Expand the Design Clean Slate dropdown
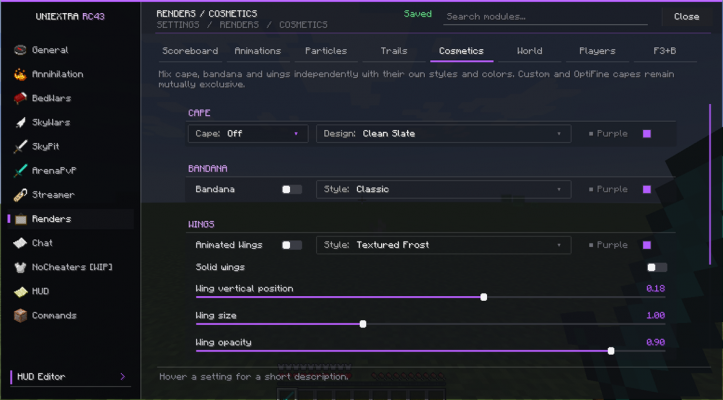The height and width of the screenshot is (400, 723). coord(444,134)
